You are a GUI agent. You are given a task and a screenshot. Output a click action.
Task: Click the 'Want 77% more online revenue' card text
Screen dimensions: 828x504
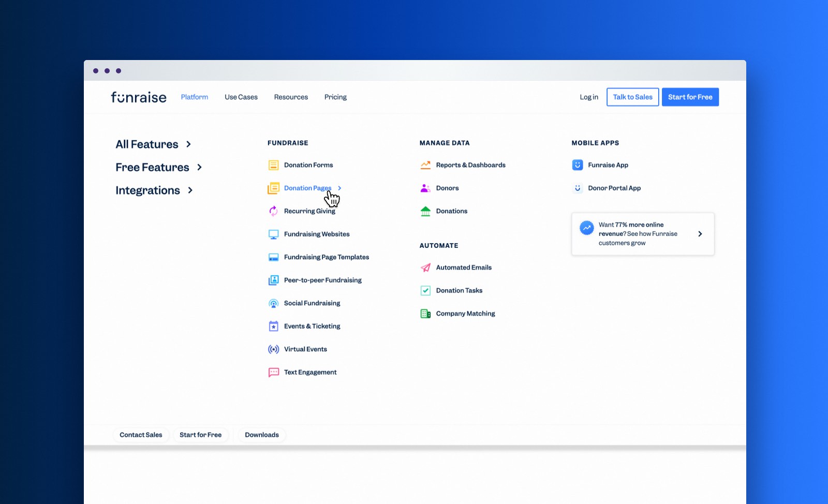(x=638, y=234)
